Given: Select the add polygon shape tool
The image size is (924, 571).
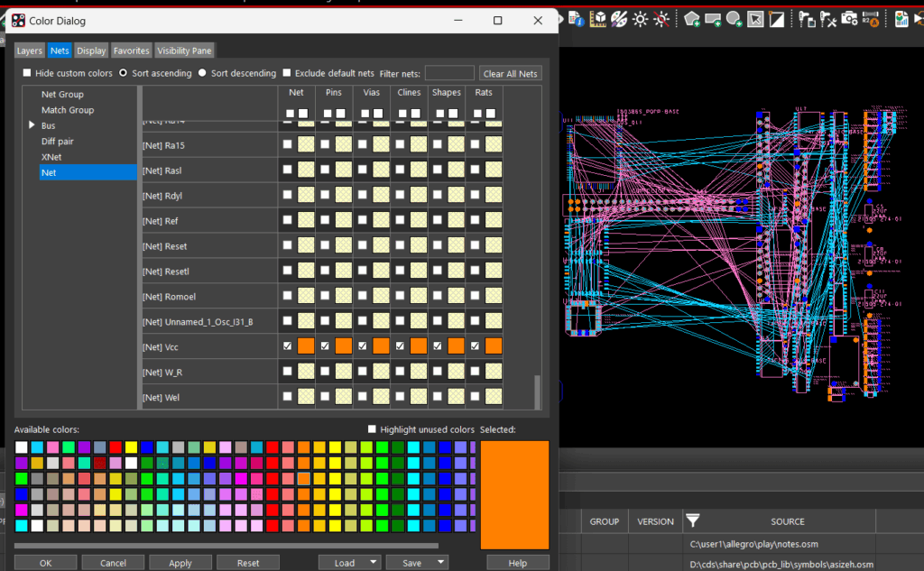Looking at the screenshot, I should pos(692,19).
